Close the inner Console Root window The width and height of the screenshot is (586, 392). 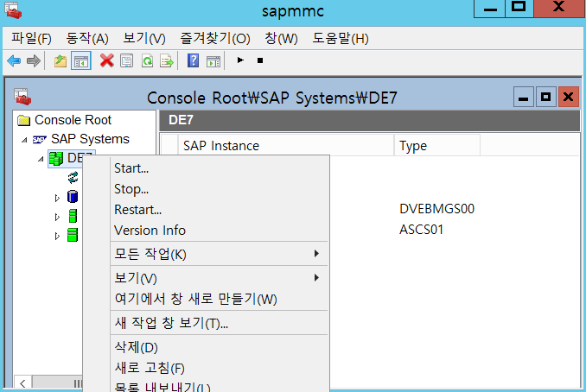[x=569, y=97]
